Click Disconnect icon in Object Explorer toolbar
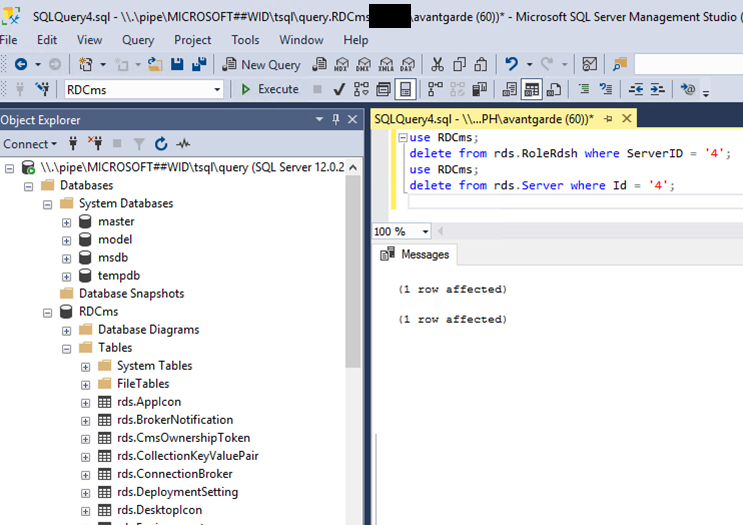 95,143
